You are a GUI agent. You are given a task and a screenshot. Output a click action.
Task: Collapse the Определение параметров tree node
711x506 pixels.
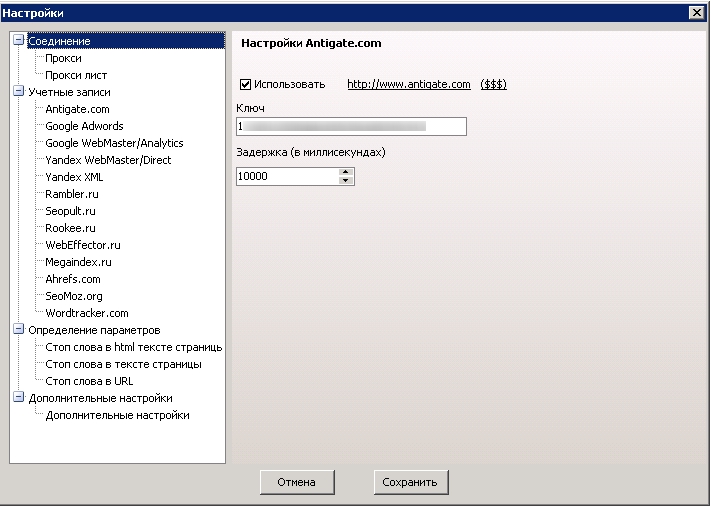pos(18,330)
